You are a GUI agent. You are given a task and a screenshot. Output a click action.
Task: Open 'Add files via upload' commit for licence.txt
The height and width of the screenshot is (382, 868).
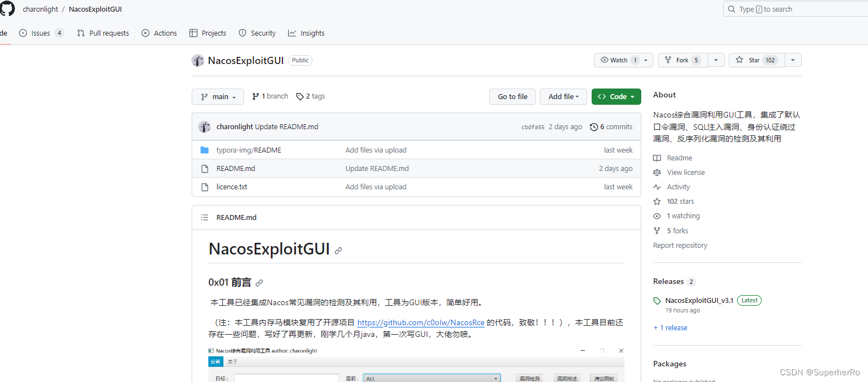[x=376, y=187]
